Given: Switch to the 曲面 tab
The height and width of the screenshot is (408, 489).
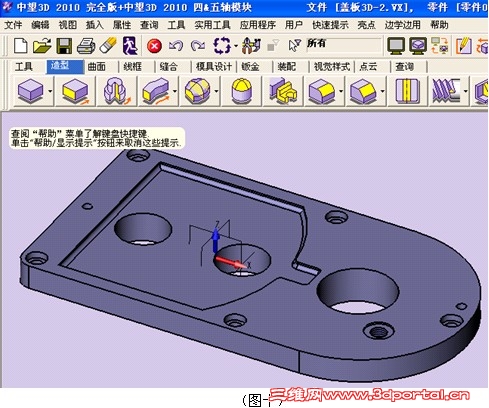Looking at the screenshot, I should point(97,67).
